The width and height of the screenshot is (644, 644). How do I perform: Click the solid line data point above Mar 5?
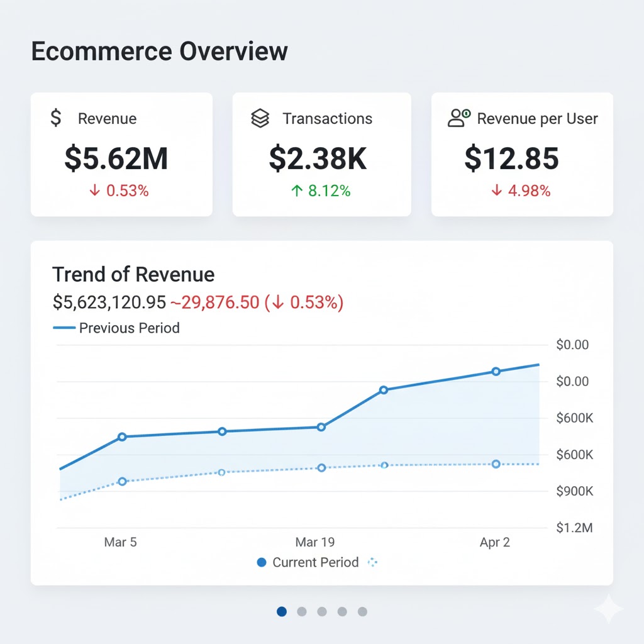click(x=122, y=436)
